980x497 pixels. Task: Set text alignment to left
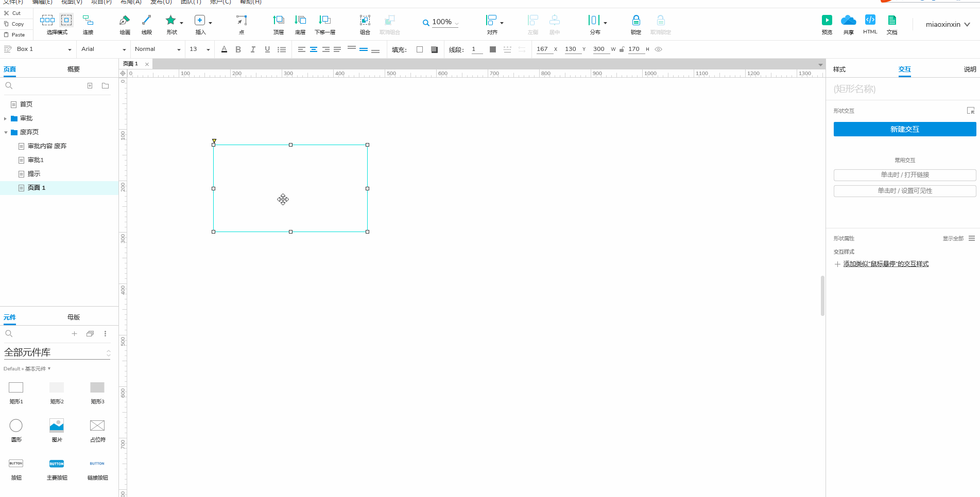pyautogui.click(x=302, y=49)
